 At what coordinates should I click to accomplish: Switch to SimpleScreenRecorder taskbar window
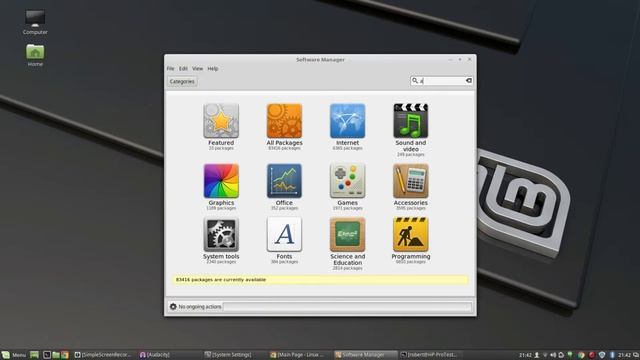103,355
